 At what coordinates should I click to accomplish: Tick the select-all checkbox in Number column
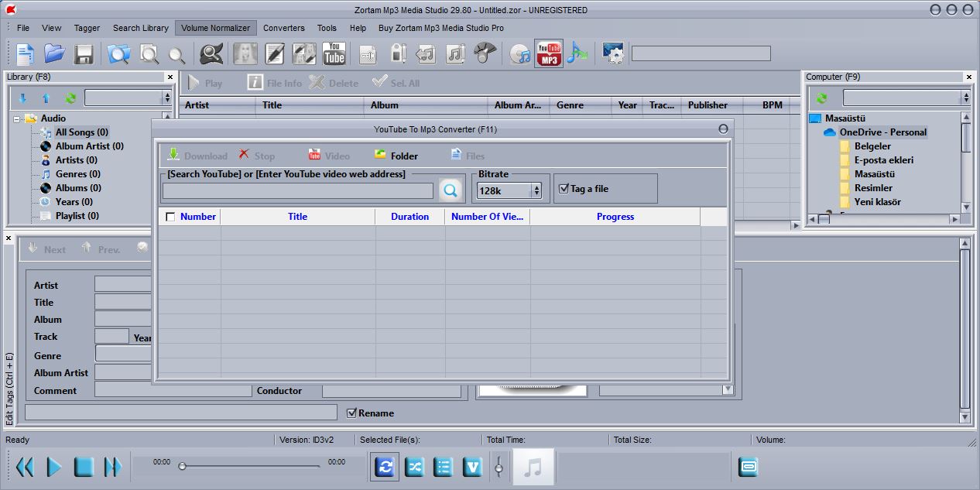click(170, 217)
